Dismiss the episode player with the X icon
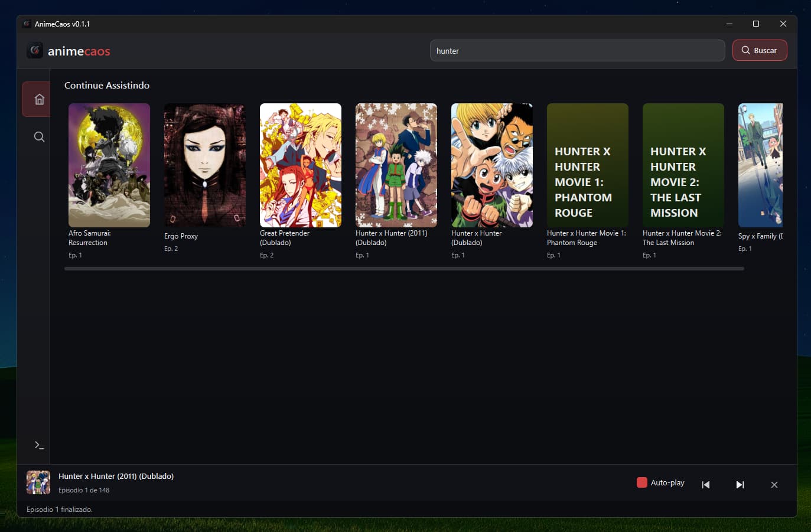This screenshot has width=811, height=532. coord(774,484)
